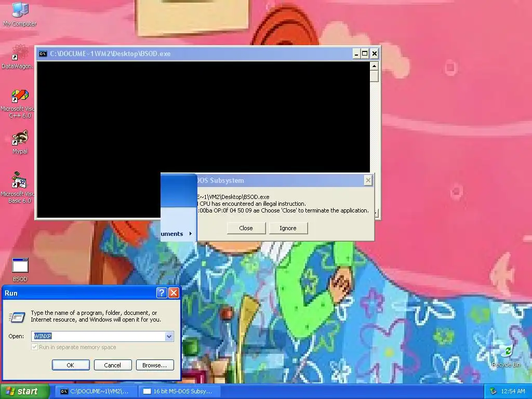This screenshot has width=532, height=399.
Task: Select the Mypal browser shortcut
Action: coord(20,142)
